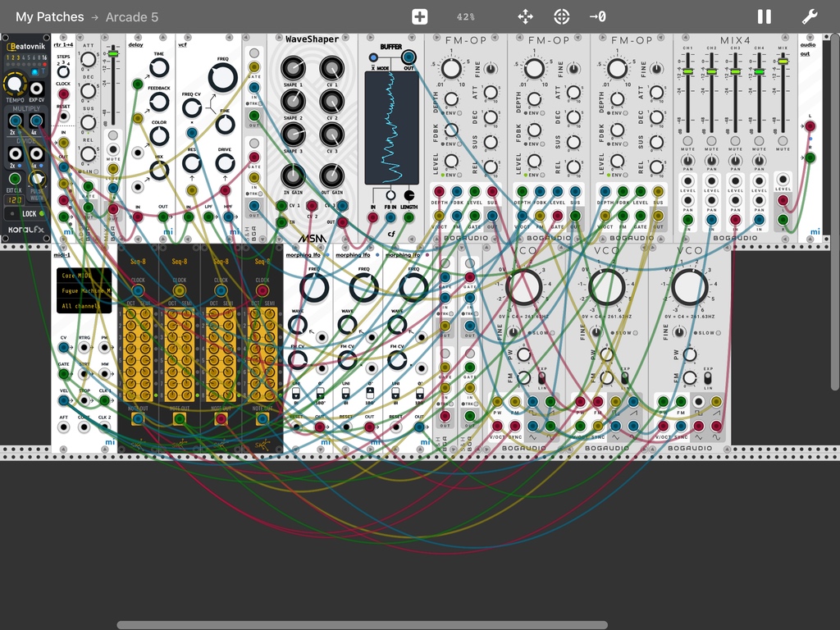Toggle MUTE on MIX4 CH3
Viewport: 840px width, 630px height.
pos(735,141)
